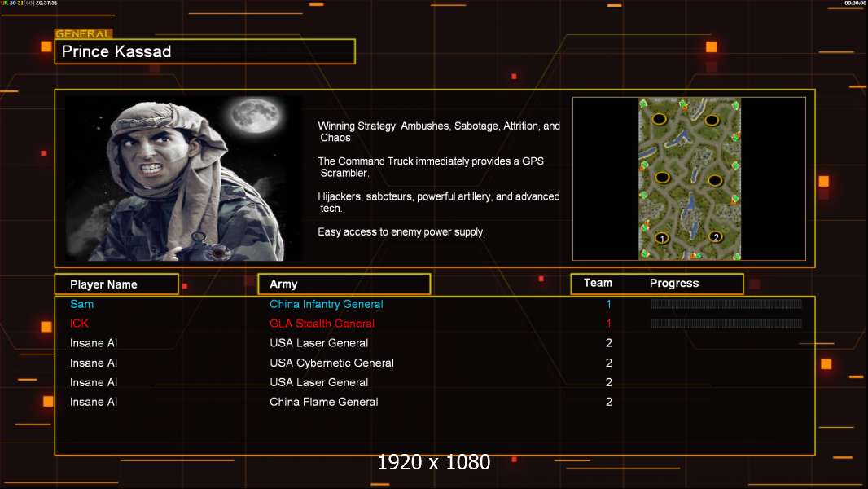Click team number in Cybernetic General row
868x489 pixels.
[x=609, y=363]
